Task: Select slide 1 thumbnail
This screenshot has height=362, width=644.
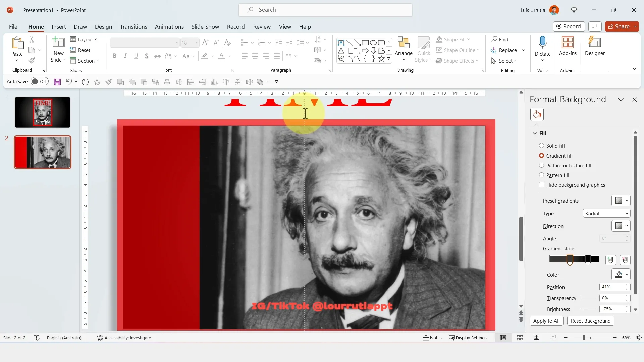Action: click(43, 112)
